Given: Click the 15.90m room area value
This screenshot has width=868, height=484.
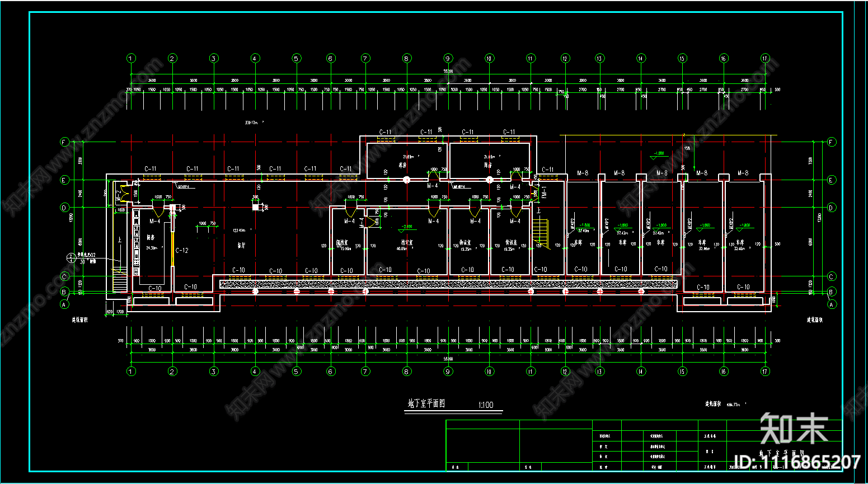Looking at the screenshot, I should click(x=345, y=248).
